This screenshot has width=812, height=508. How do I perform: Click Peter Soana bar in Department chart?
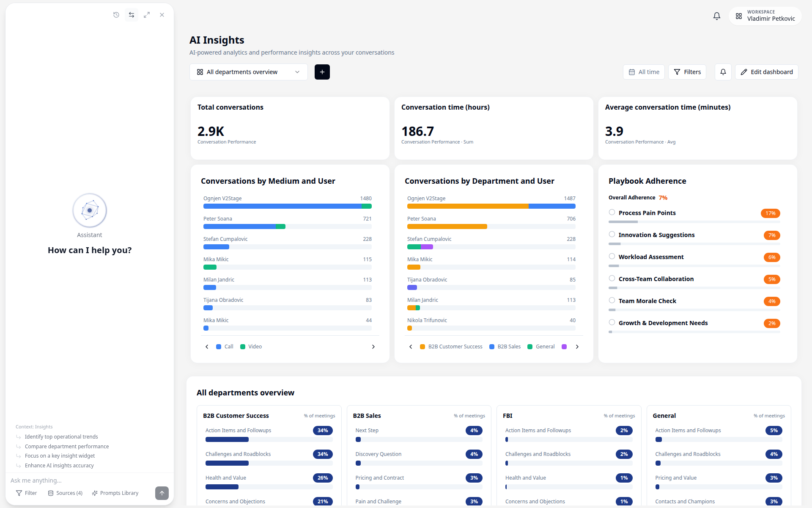447,226
